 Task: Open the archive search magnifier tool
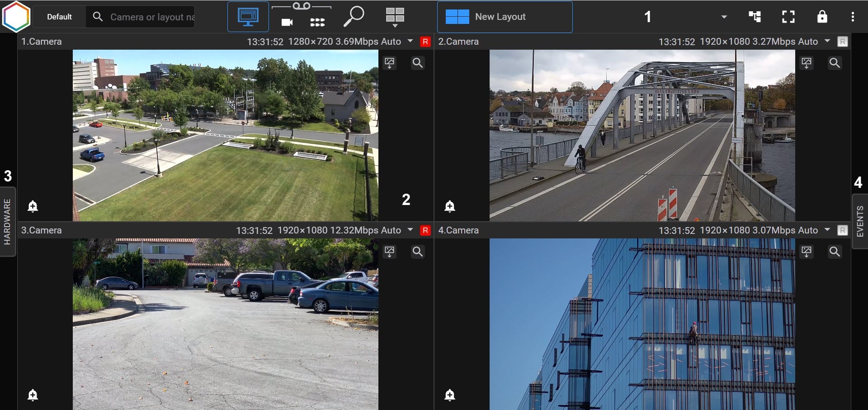point(354,17)
